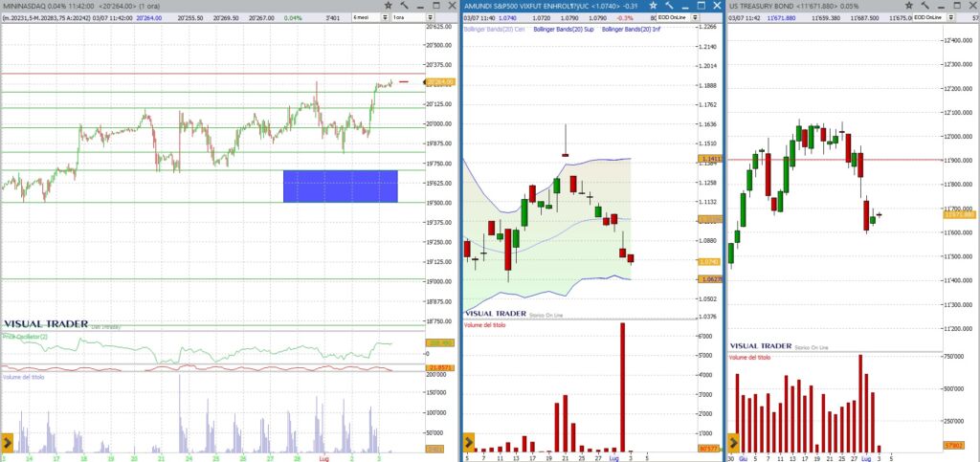Click the yellow arrow button in AMUNDI window
Image resolution: width=980 pixels, height=462 pixels.
[469, 442]
